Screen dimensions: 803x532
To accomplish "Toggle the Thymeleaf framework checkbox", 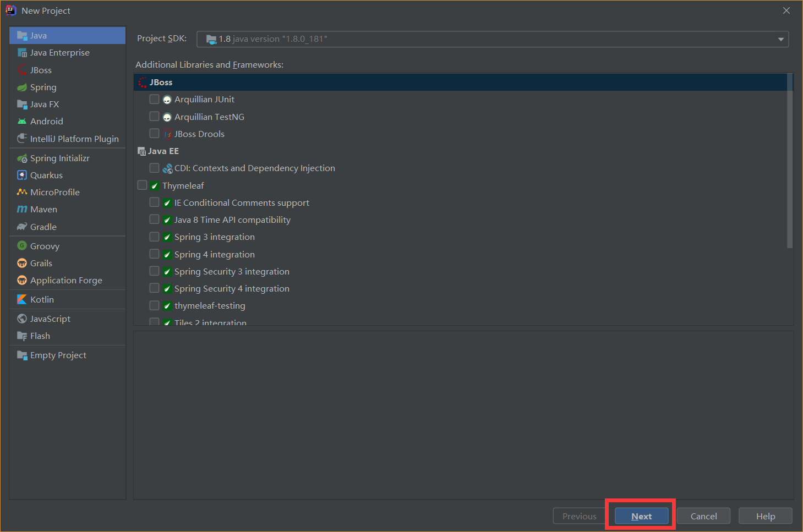I will coord(142,185).
